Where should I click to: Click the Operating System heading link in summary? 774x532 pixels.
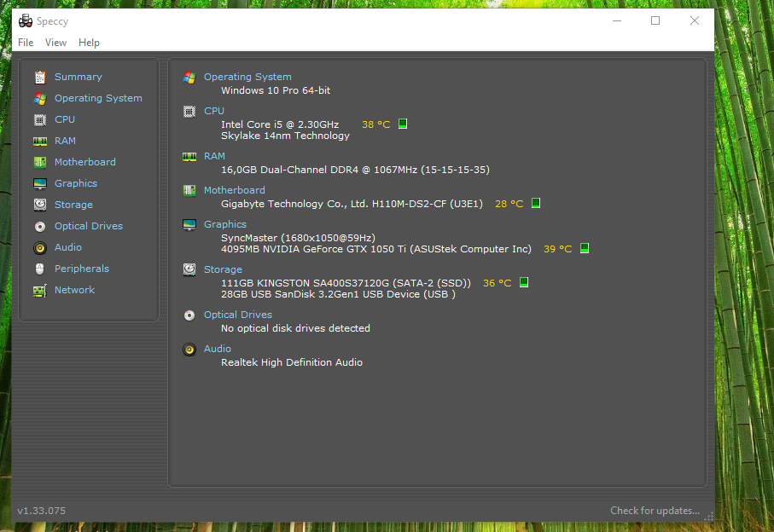click(247, 77)
